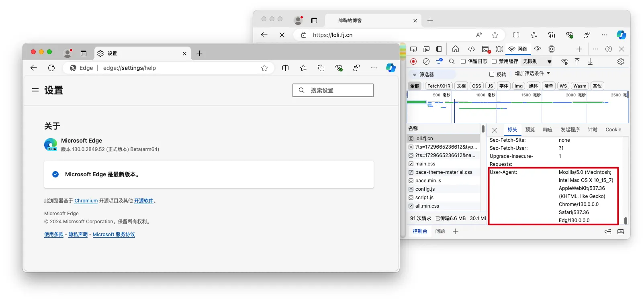Stop recording the network log
Viewport: 644px width, 302px height.
pyautogui.click(x=413, y=61)
